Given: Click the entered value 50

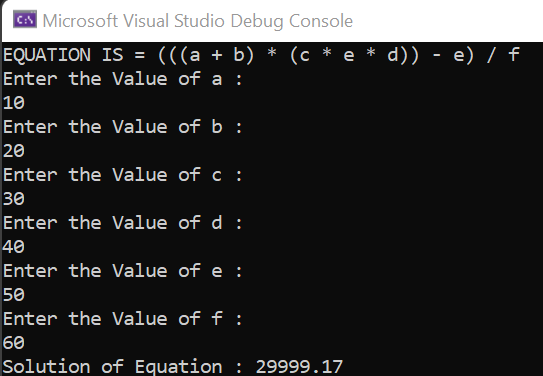Looking at the screenshot, I should pyautogui.click(x=14, y=295).
